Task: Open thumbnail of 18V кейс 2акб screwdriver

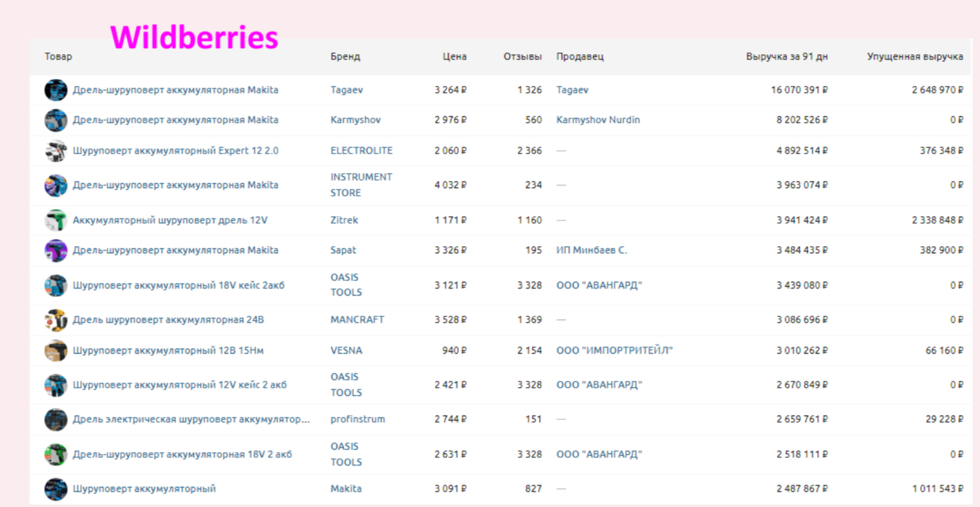Action: click(x=56, y=285)
